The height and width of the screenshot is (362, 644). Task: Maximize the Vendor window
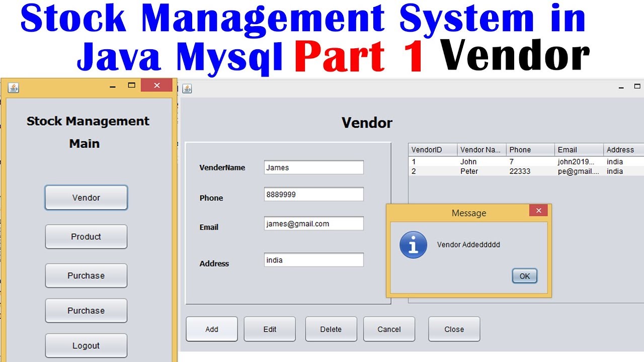(637, 86)
